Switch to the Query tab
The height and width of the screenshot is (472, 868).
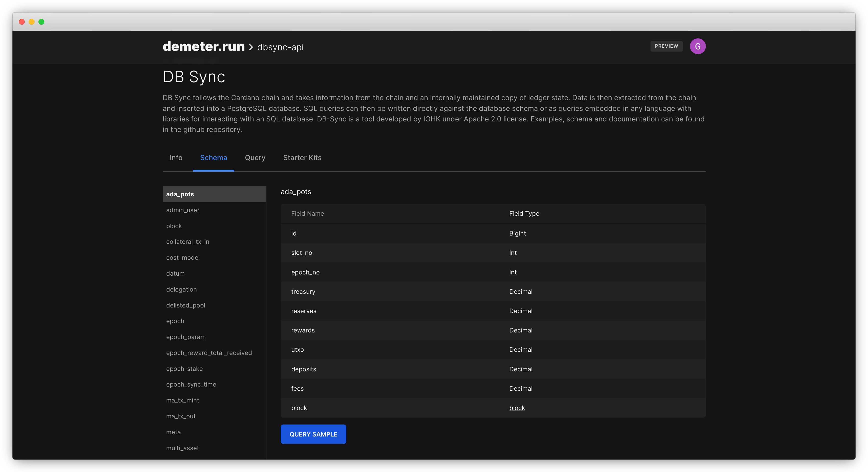click(255, 158)
